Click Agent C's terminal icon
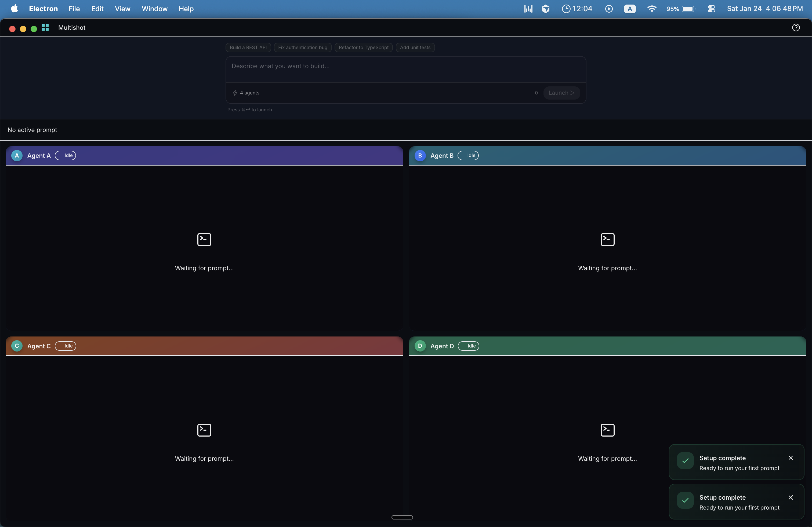The image size is (812, 527). pos(204,430)
